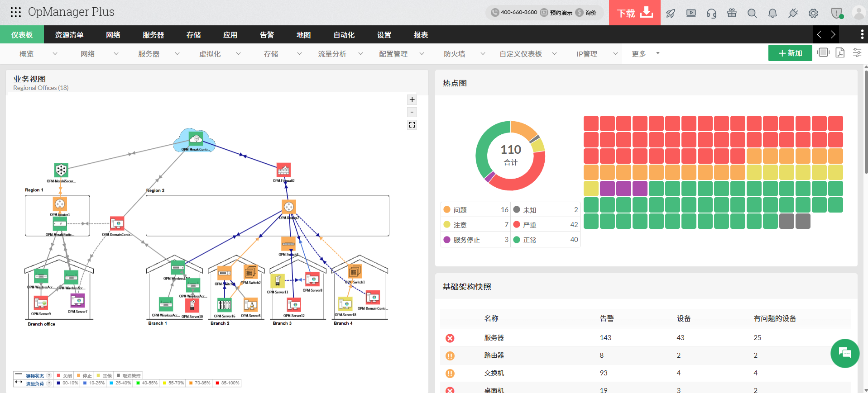The height and width of the screenshot is (393, 868).
Task: Open the apps grid menu
Action: coord(16,12)
